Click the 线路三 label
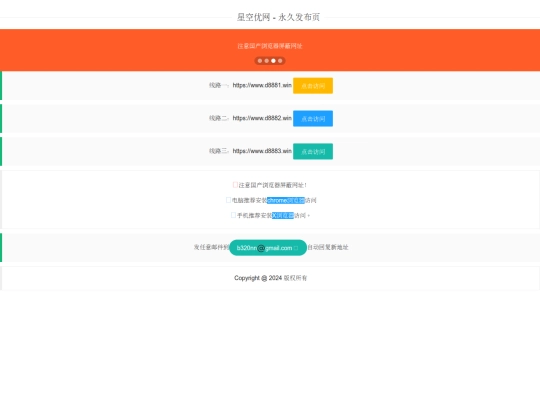This screenshot has height=405, width=540. click(x=219, y=151)
